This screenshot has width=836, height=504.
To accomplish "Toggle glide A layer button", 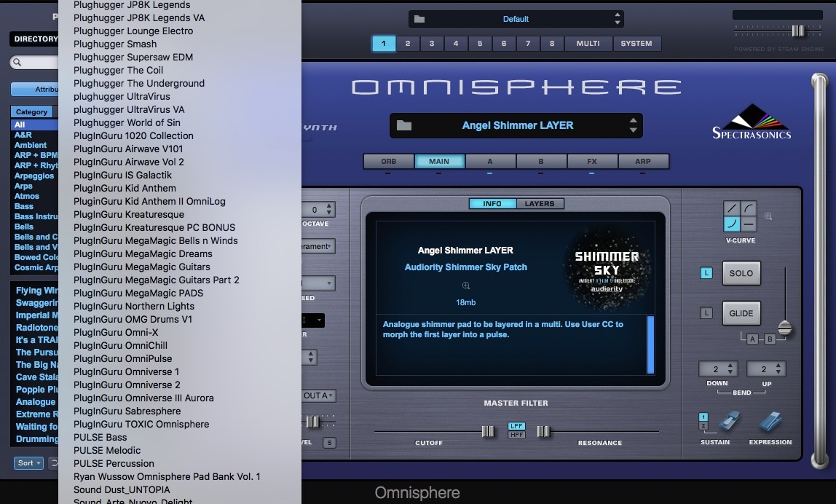I will click(x=752, y=339).
